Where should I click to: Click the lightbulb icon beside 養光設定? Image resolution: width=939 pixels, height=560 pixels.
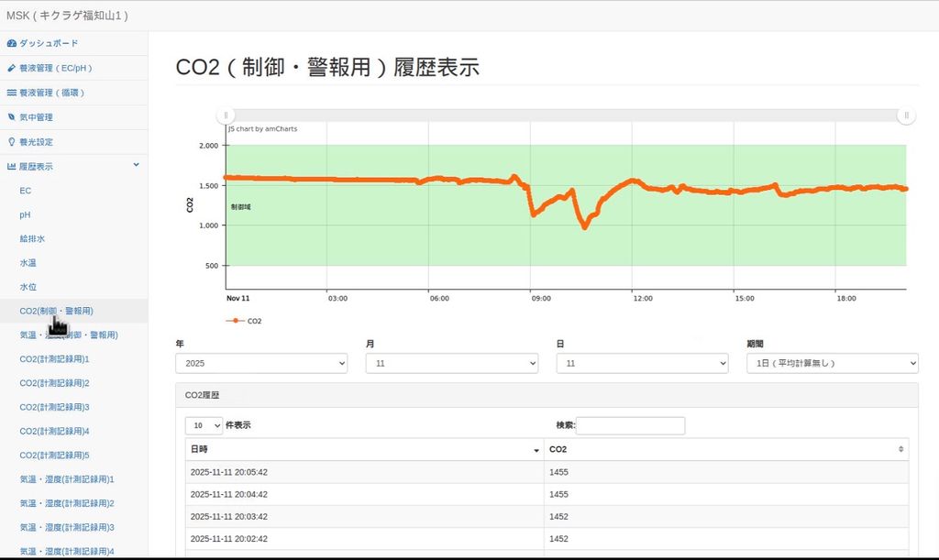[x=12, y=142]
